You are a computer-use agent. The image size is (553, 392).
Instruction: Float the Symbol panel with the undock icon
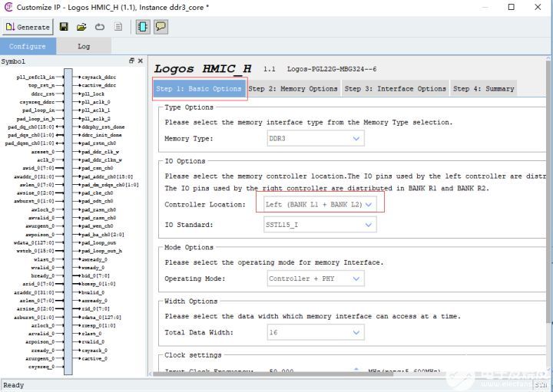(131, 61)
